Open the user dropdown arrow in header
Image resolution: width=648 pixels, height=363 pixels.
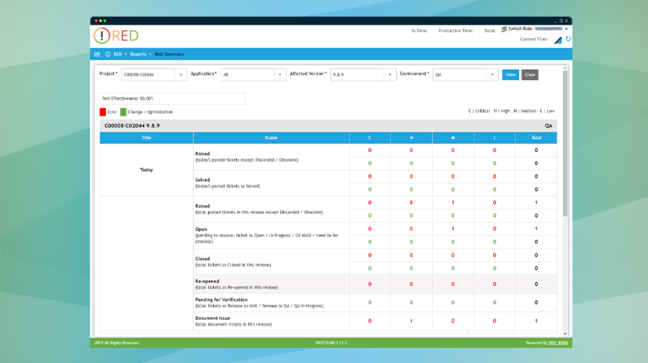point(566,29)
